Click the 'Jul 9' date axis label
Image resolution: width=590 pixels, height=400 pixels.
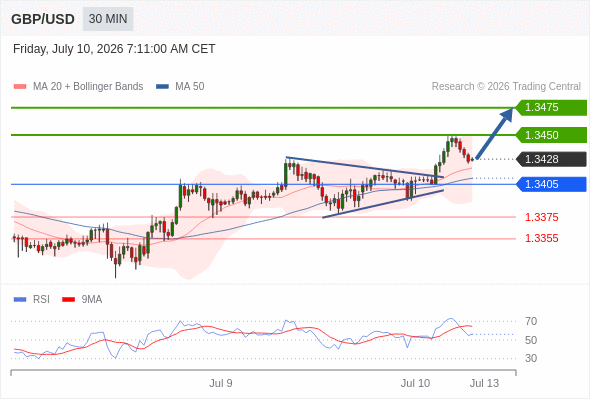click(x=220, y=383)
